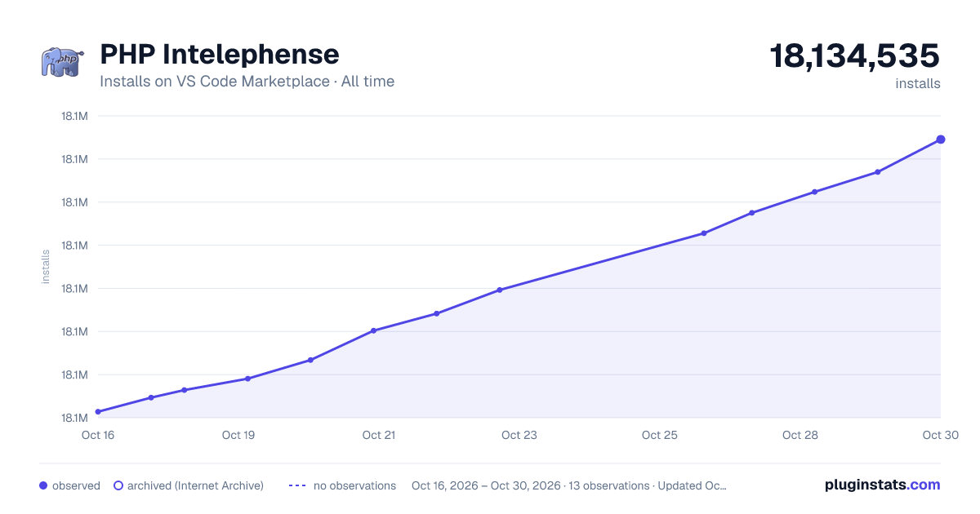
Task: Click the Oct 30 axis label
Action: point(939,435)
